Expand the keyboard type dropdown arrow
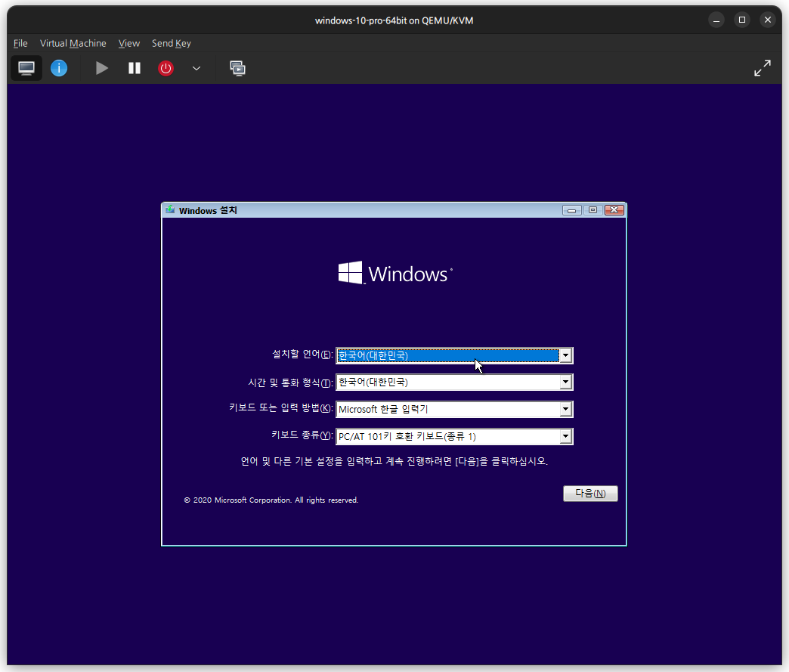Viewport: 789px width, 672px height. click(x=565, y=436)
